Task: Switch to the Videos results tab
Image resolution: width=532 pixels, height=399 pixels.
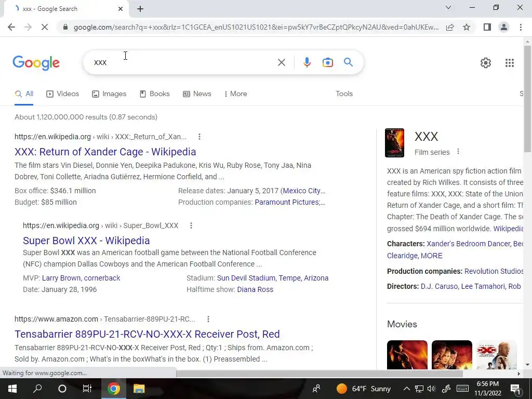Action: tap(63, 94)
